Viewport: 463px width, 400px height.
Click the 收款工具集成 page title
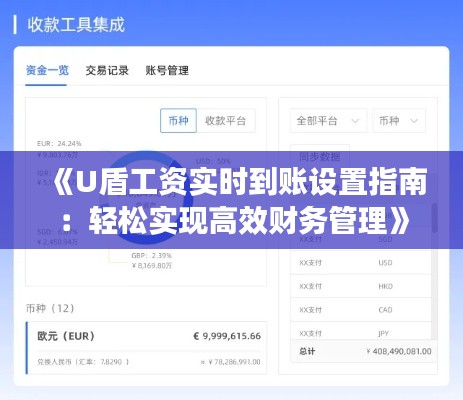point(76,25)
